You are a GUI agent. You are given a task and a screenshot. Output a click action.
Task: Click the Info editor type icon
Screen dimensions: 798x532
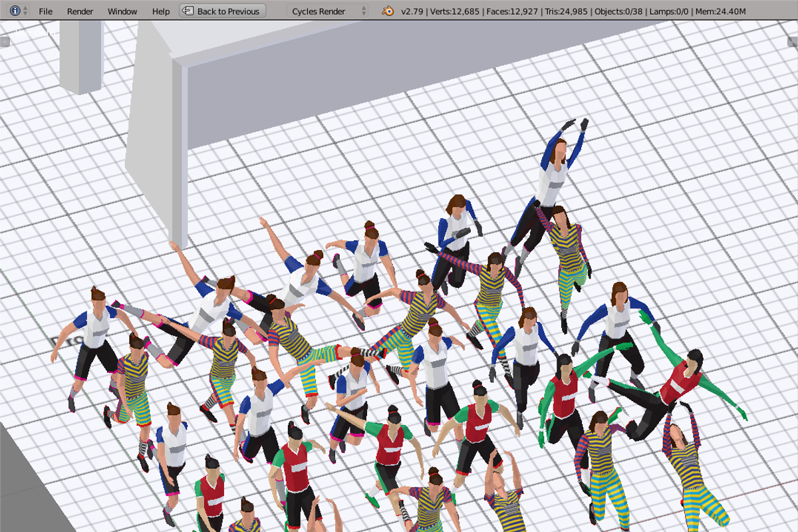coord(15,11)
